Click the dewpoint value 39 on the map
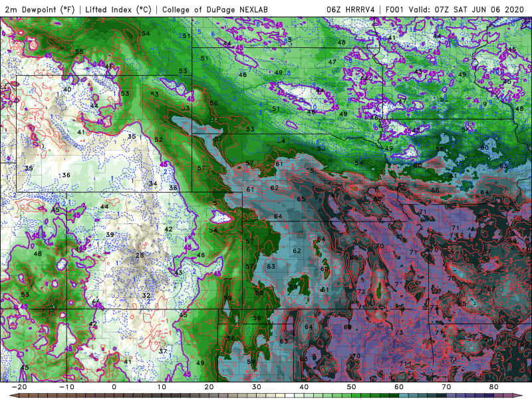This screenshot has height=399, width=532. [x=110, y=235]
